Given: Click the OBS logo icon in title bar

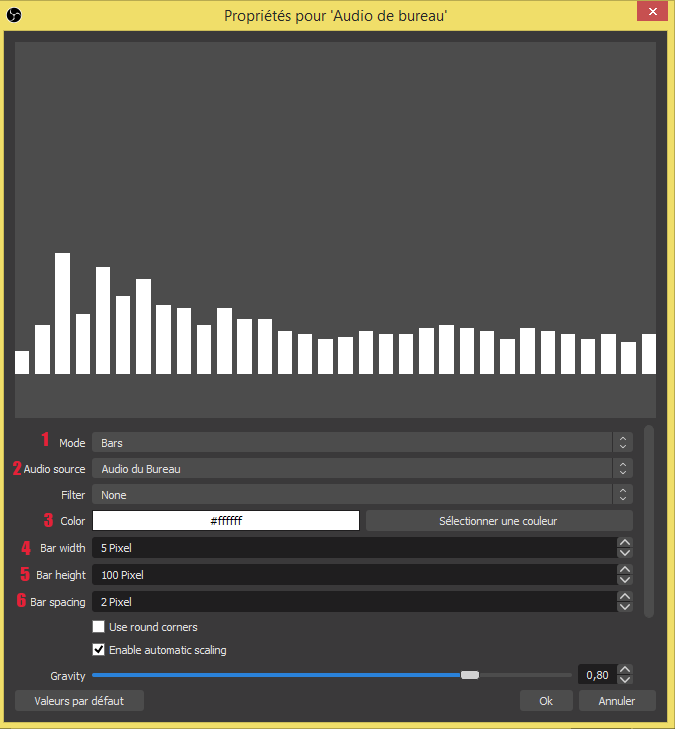Looking at the screenshot, I should (x=14, y=12).
